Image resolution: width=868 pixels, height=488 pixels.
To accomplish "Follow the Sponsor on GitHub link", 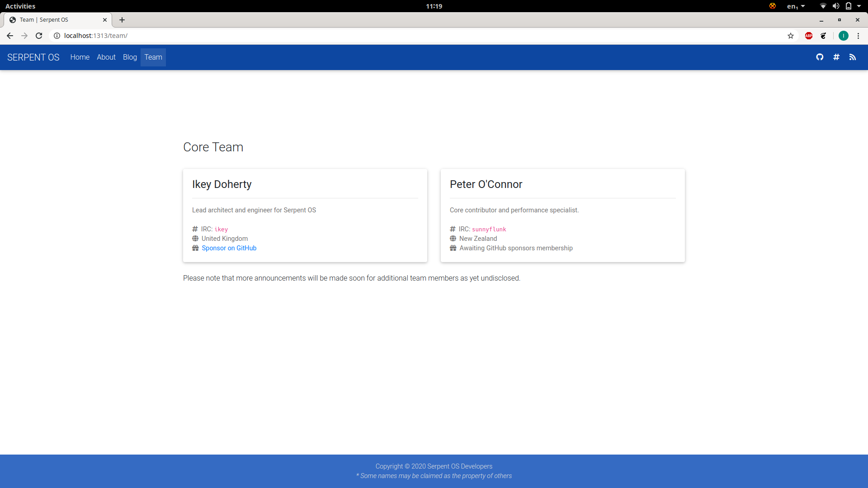I will [x=229, y=248].
